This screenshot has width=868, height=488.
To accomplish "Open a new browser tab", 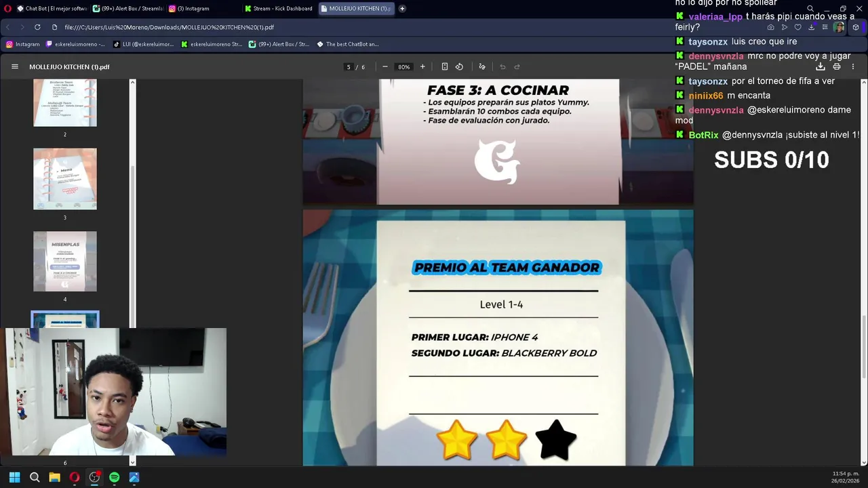I will coord(402,8).
